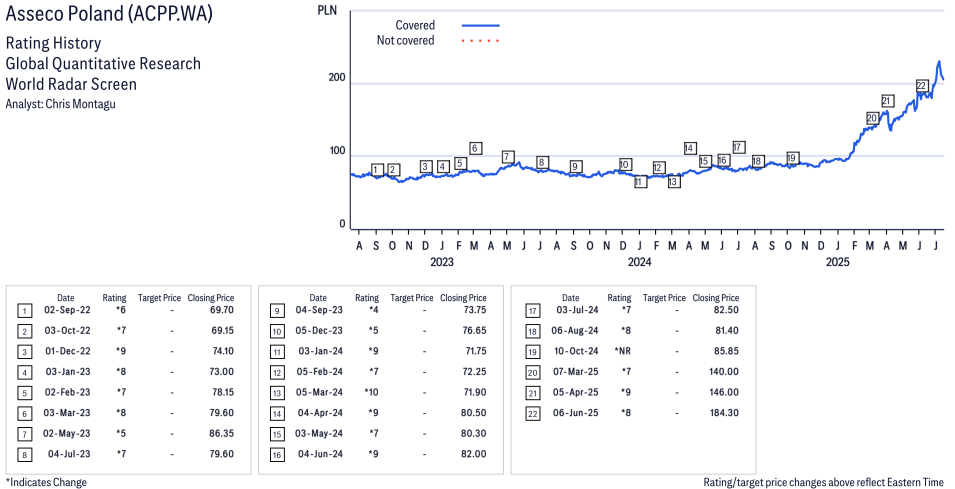Image resolution: width=955 pixels, height=489 pixels.
Task: Click the 200 value on the y-axis
Action: click(x=337, y=77)
